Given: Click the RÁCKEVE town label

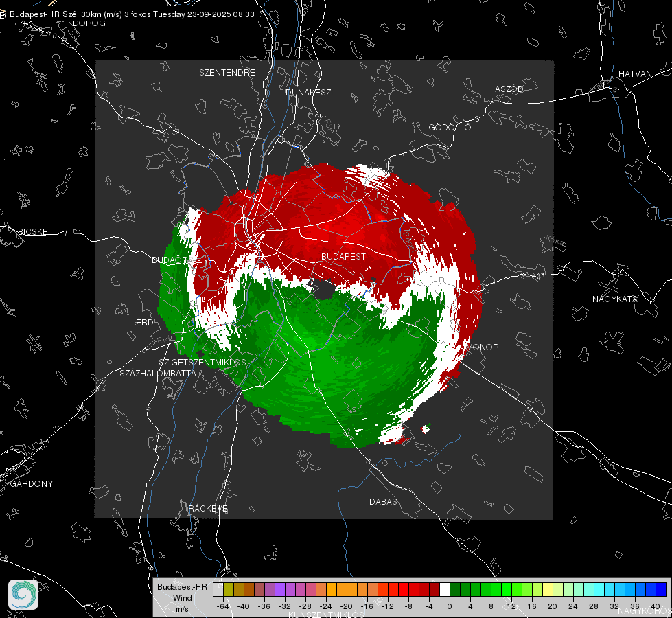Looking at the screenshot, I should tap(208, 509).
